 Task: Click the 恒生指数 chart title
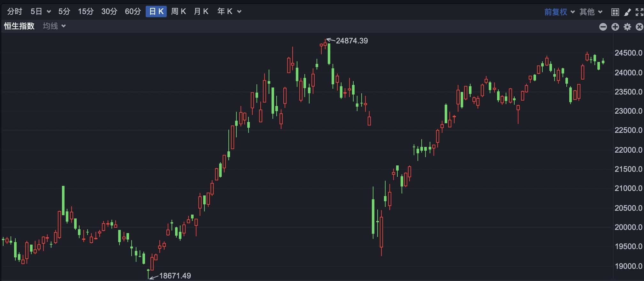click(x=19, y=26)
